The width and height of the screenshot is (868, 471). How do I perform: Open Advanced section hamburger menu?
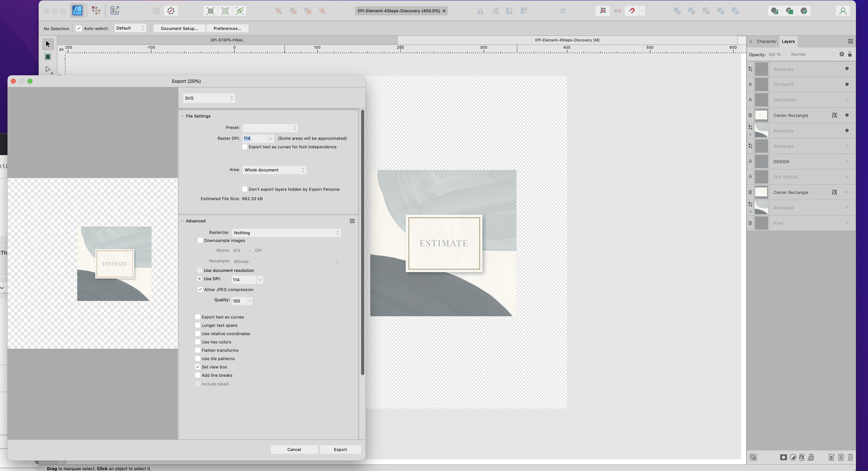tap(352, 221)
